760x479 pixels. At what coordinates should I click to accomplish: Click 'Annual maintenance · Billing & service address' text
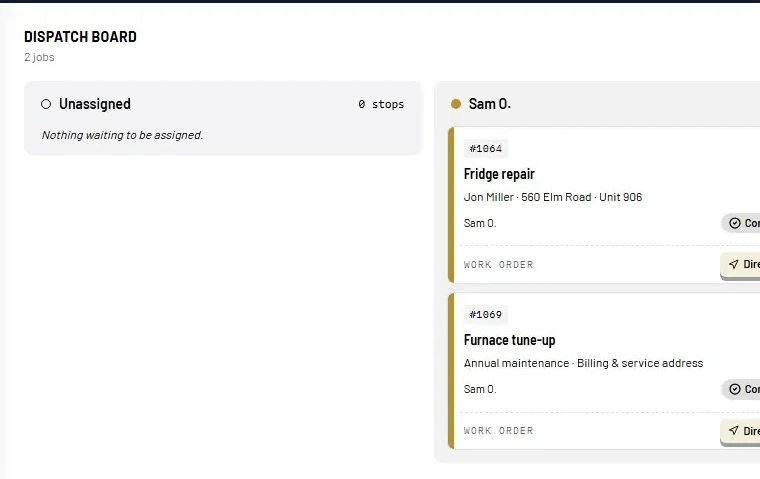click(x=583, y=363)
